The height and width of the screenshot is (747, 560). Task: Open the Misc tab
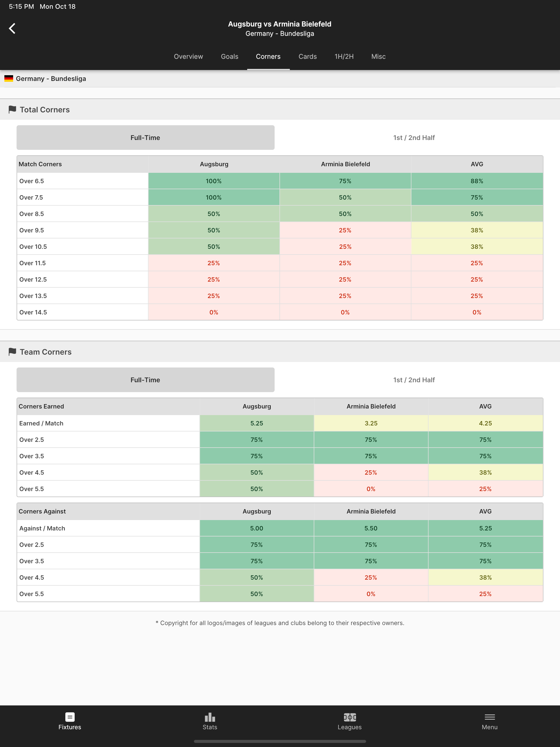(378, 56)
